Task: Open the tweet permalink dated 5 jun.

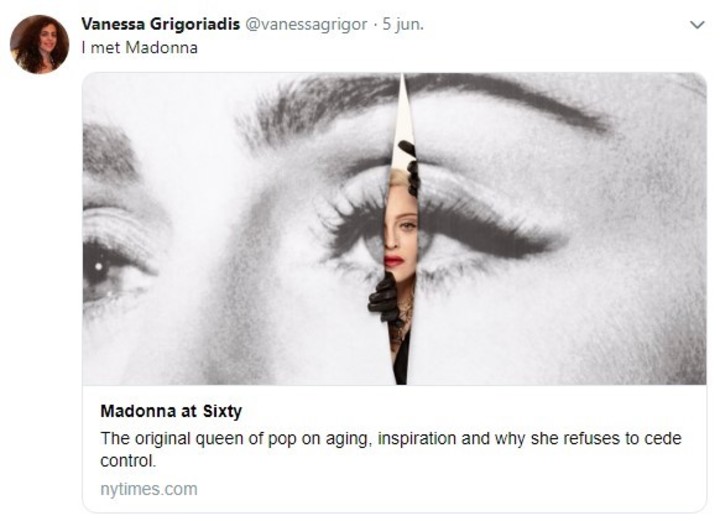Action: tap(403, 24)
